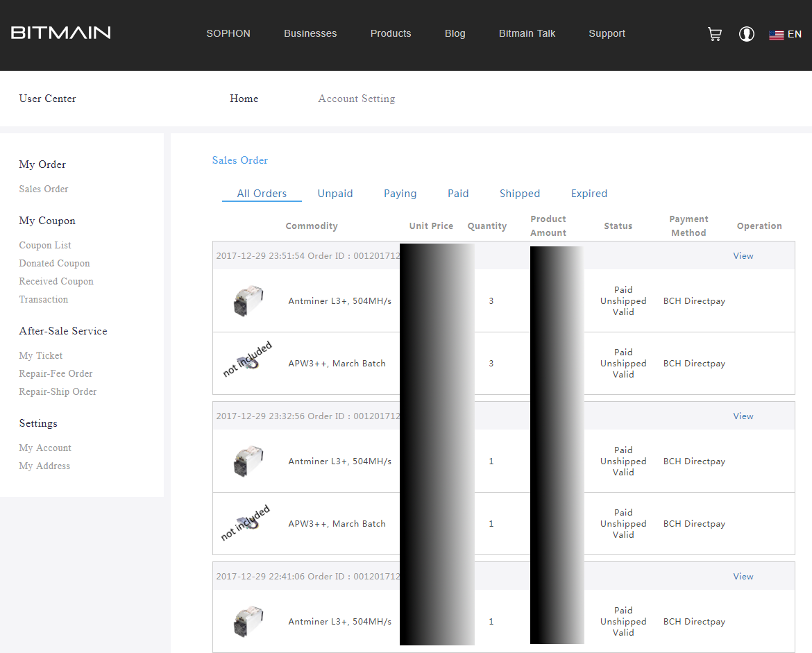Click first order's APW3++ not included image

click(x=248, y=361)
